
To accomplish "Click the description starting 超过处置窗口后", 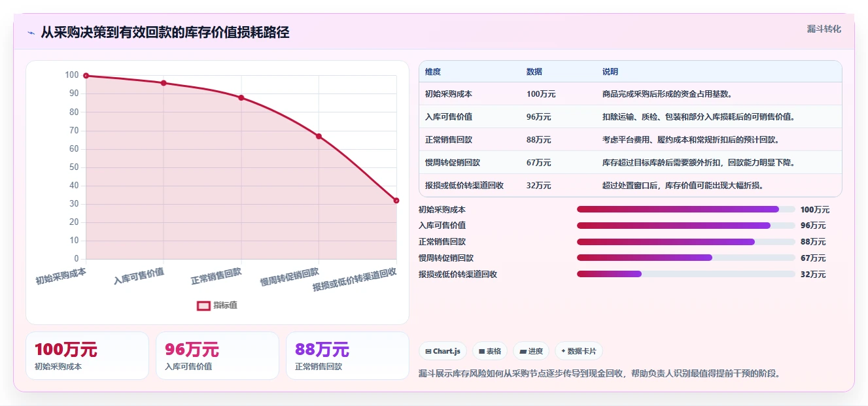I will click(x=683, y=186).
